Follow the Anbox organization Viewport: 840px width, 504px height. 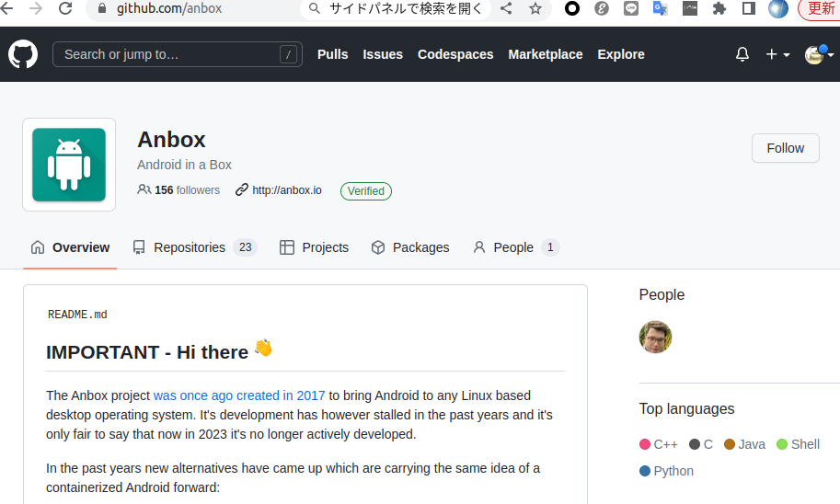[786, 148]
